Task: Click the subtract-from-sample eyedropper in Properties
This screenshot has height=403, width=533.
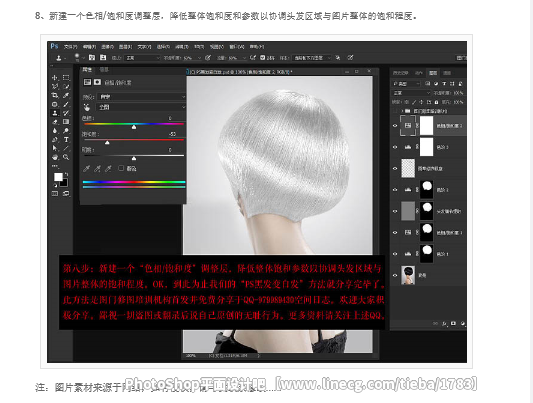Action: (108, 169)
